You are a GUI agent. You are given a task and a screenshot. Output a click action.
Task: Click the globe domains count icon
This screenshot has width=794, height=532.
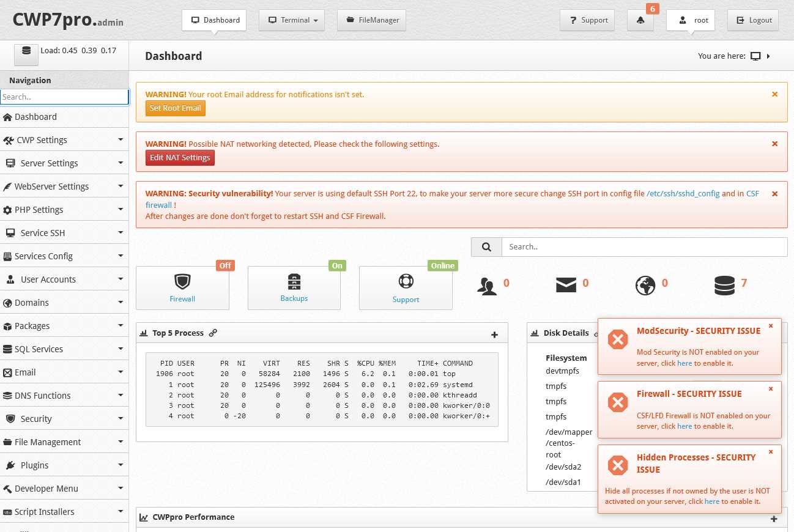click(x=645, y=286)
